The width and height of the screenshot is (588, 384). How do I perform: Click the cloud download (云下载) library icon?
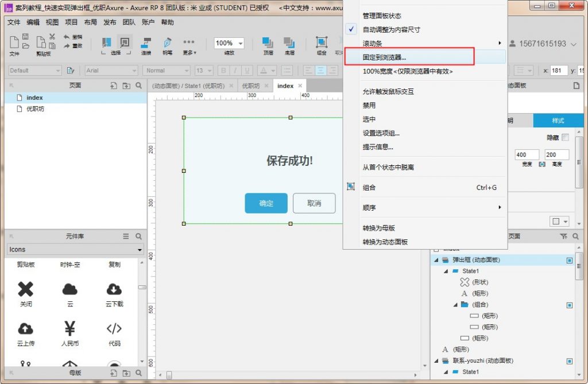point(114,289)
